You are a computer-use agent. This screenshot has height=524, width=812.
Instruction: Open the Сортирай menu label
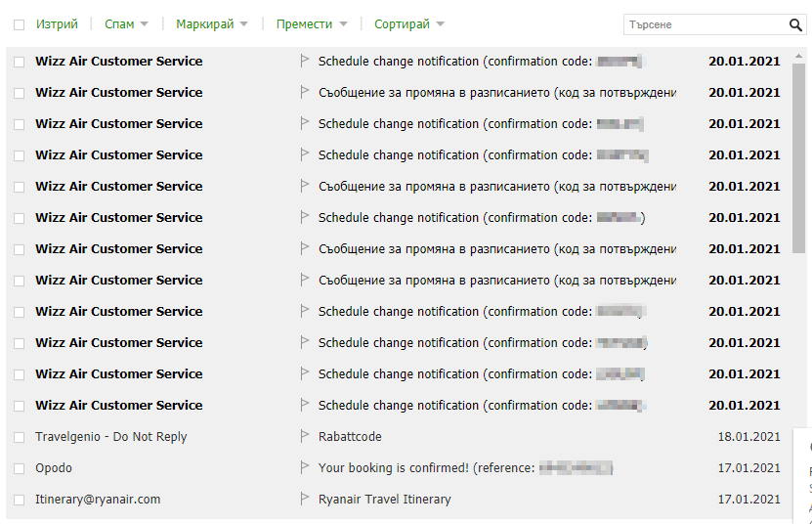click(x=402, y=24)
